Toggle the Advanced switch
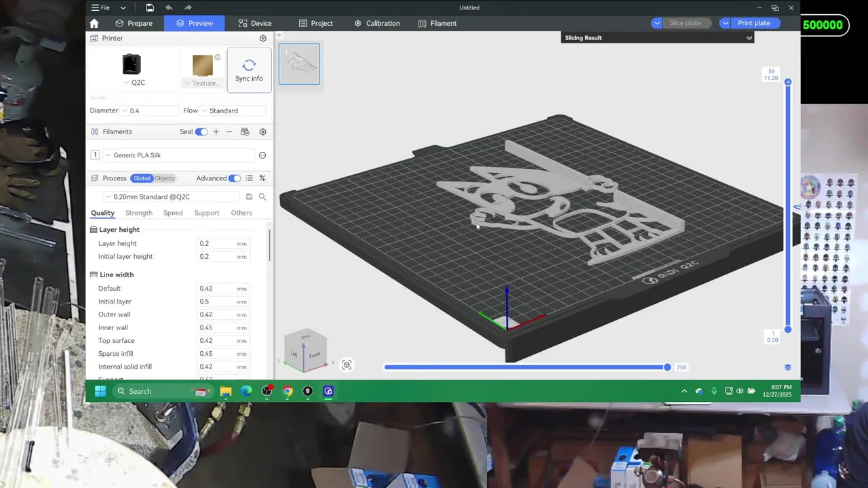868x488 pixels. point(235,178)
